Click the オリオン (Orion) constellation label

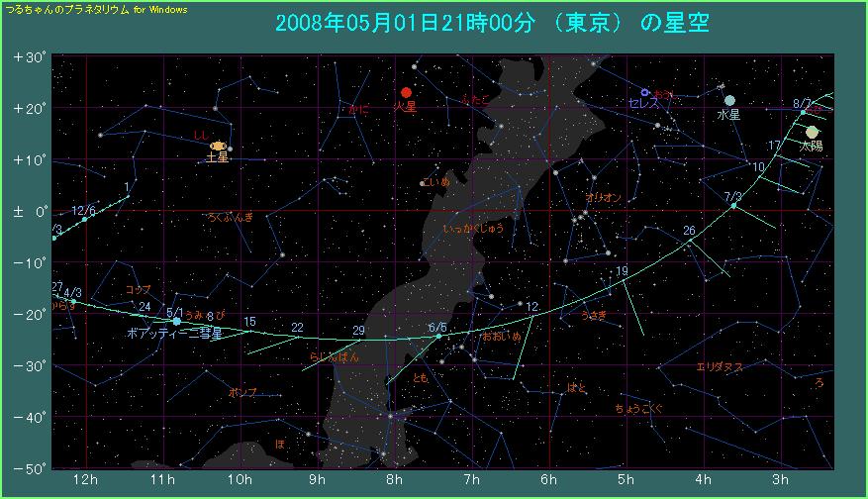click(604, 198)
